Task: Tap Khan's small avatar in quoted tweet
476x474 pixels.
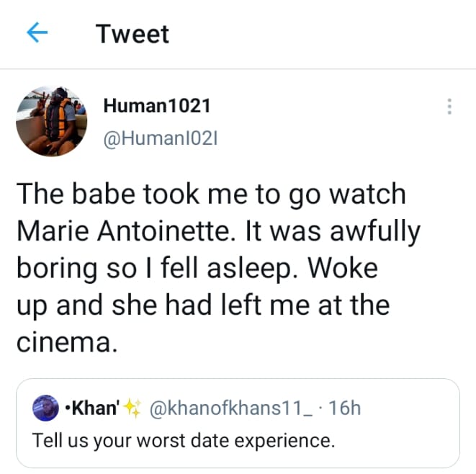Action: pos(48,408)
